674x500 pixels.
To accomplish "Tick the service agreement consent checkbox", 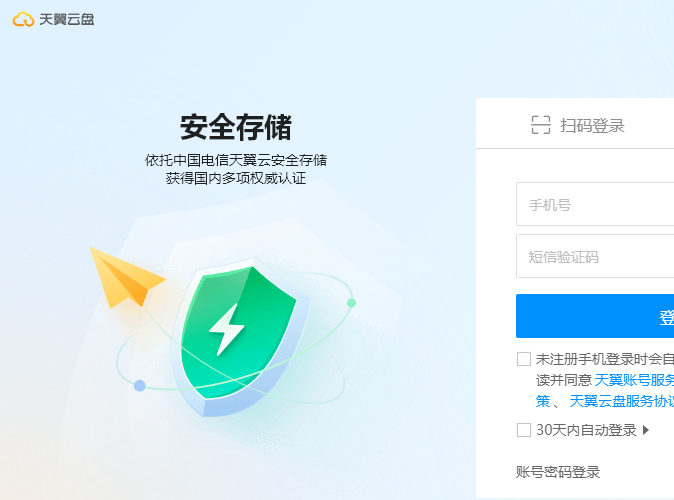I will click(524, 359).
